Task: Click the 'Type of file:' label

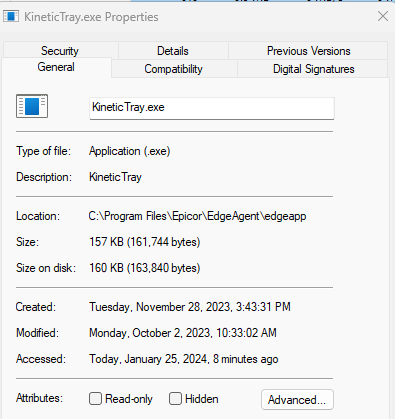Action: coord(44,151)
